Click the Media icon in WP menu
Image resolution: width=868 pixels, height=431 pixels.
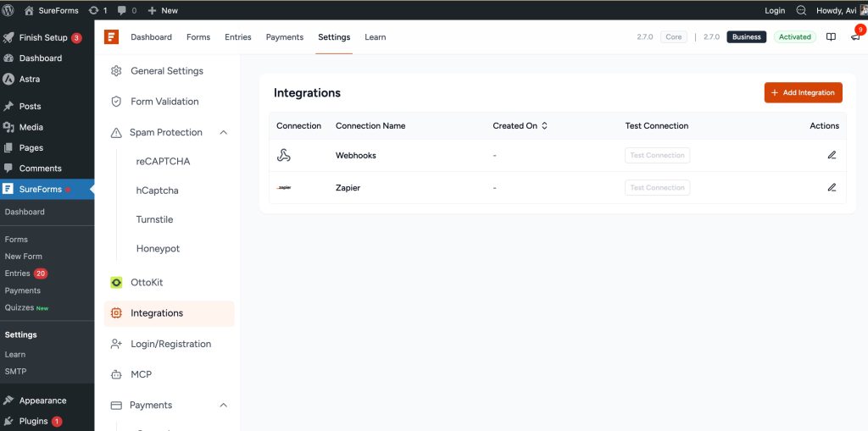click(x=8, y=127)
